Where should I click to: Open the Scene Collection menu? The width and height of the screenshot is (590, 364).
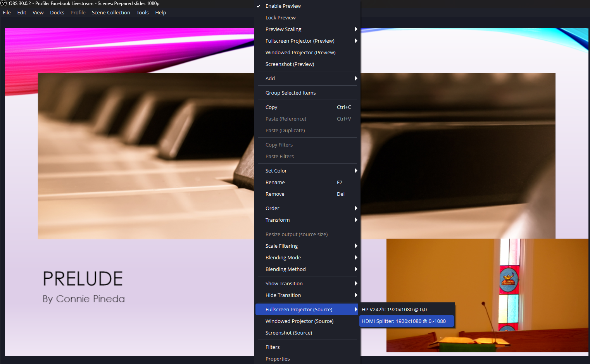pos(111,12)
